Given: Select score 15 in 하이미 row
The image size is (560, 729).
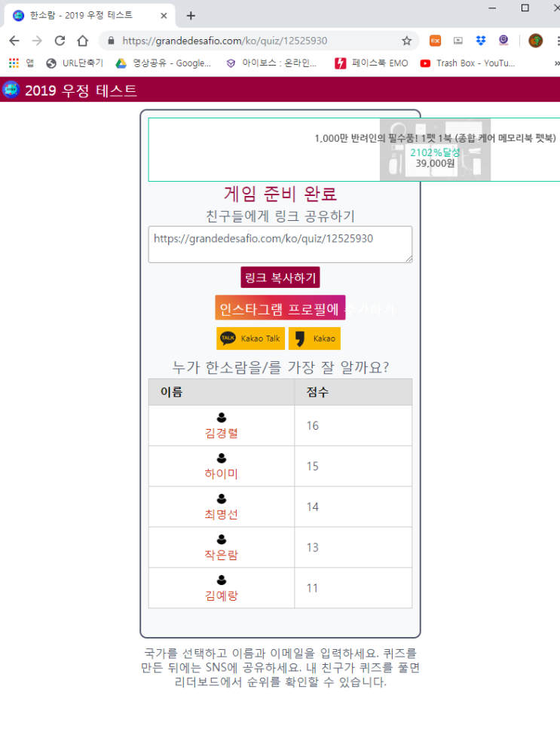Looking at the screenshot, I should [312, 467].
